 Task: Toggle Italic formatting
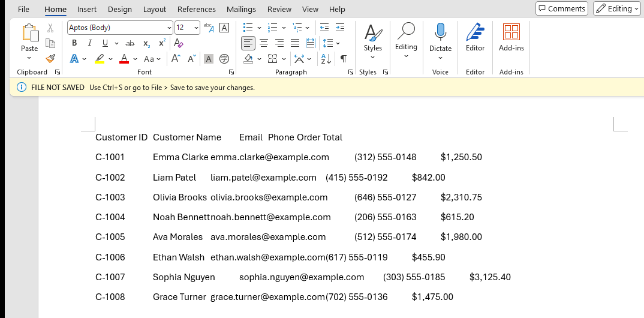click(89, 43)
